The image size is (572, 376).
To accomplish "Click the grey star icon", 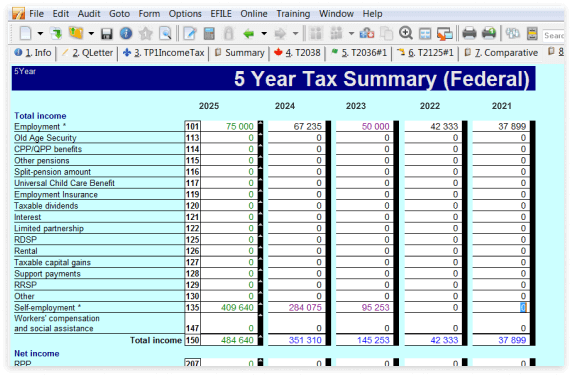I will 146,33.
